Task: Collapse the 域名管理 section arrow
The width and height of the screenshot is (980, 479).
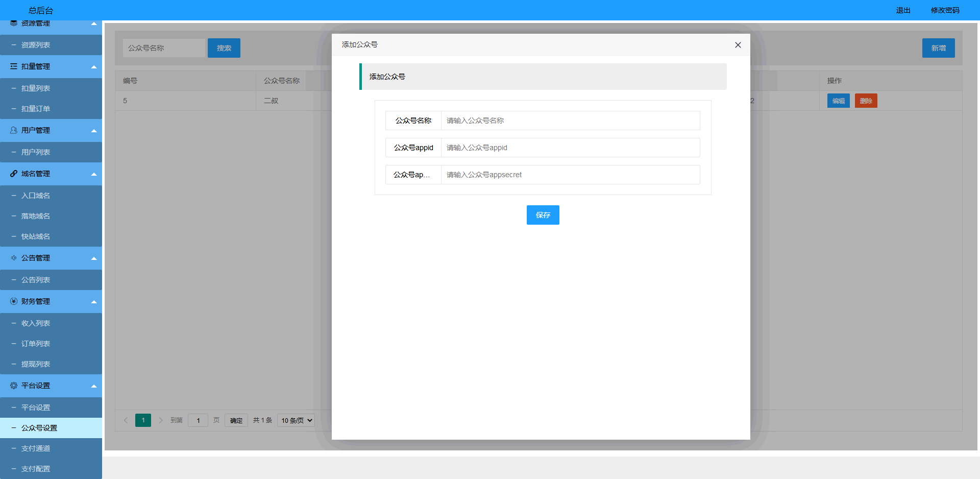Action: coord(94,174)
